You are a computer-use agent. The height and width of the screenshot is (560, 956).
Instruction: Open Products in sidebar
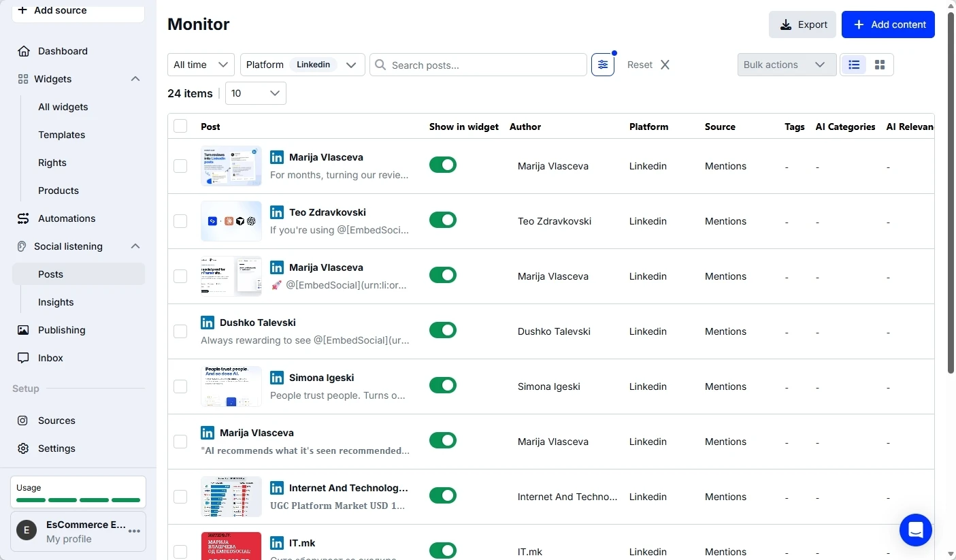[x=59, y=191]
